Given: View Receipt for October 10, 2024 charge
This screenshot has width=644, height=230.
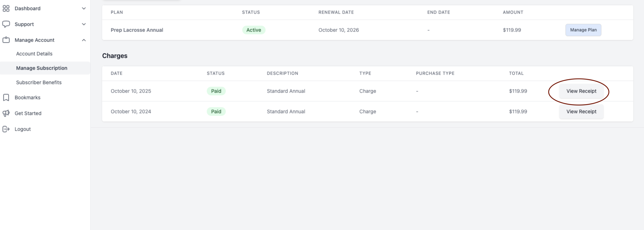Looking at the screenshot, I should pos(581,111).
